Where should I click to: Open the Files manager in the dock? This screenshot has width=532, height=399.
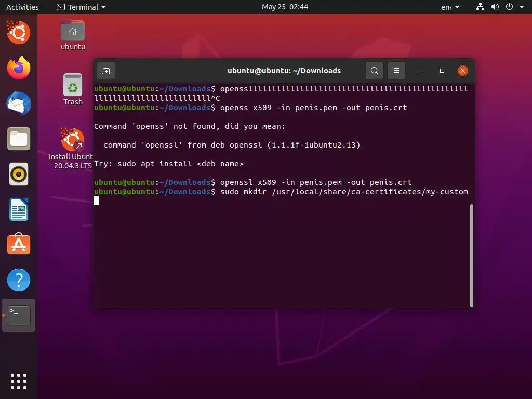pyautogui.click(x=19, y=139)
